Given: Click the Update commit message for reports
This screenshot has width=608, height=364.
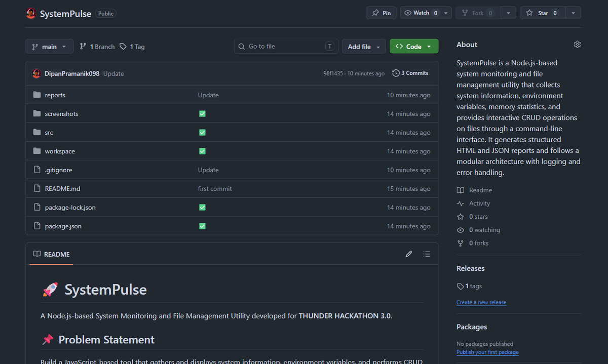Looking at the screenshot, I should click(208, 95).
